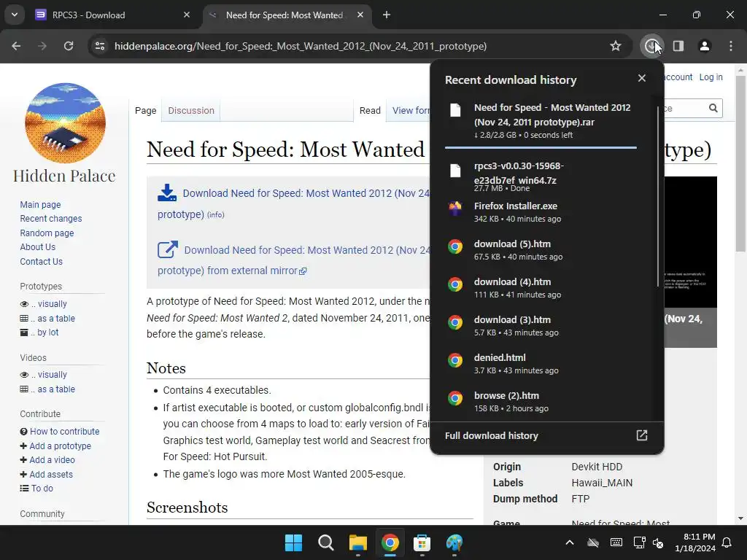Screen dimensions: 747x560
Task: Bookmark this page with the star icon
Action: [x=616, y=46]
